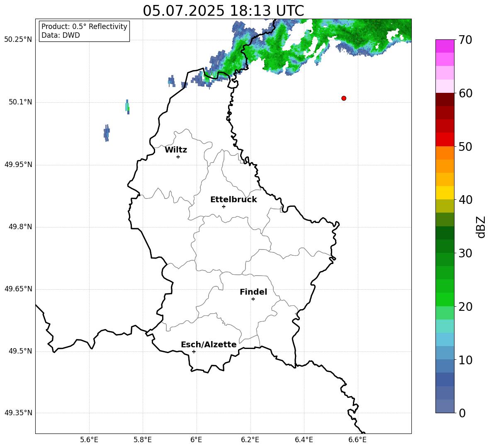This screenshot has width=491, height=448.
Task: Click the 6.2°E longitude label
Action: click(250, 440)
